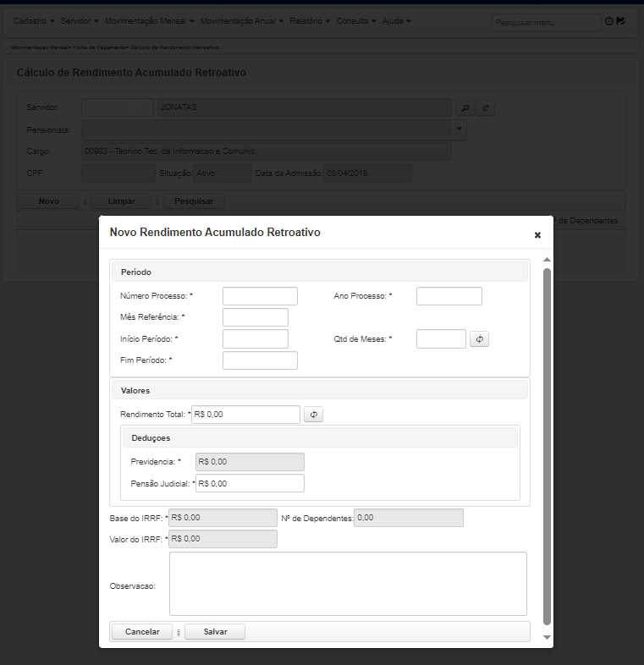Open the Consulta menu
The width and height of the screenshot is (644, 665).
356,21
